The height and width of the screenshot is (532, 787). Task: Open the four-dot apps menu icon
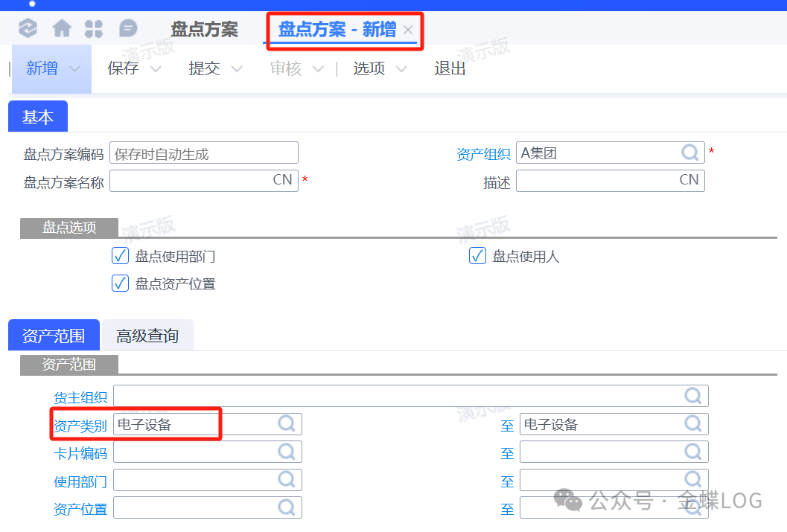coord(94,29)
